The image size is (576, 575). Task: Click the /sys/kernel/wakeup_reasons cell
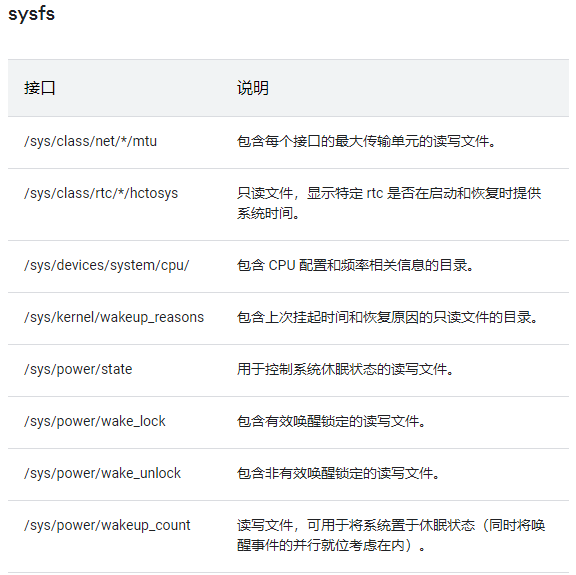(114, 317)
